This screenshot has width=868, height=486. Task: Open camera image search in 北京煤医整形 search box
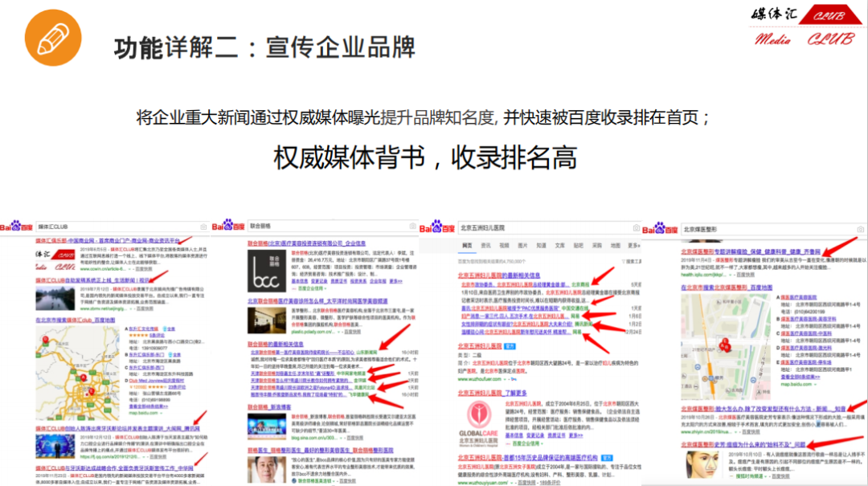[x=858, y=229]
